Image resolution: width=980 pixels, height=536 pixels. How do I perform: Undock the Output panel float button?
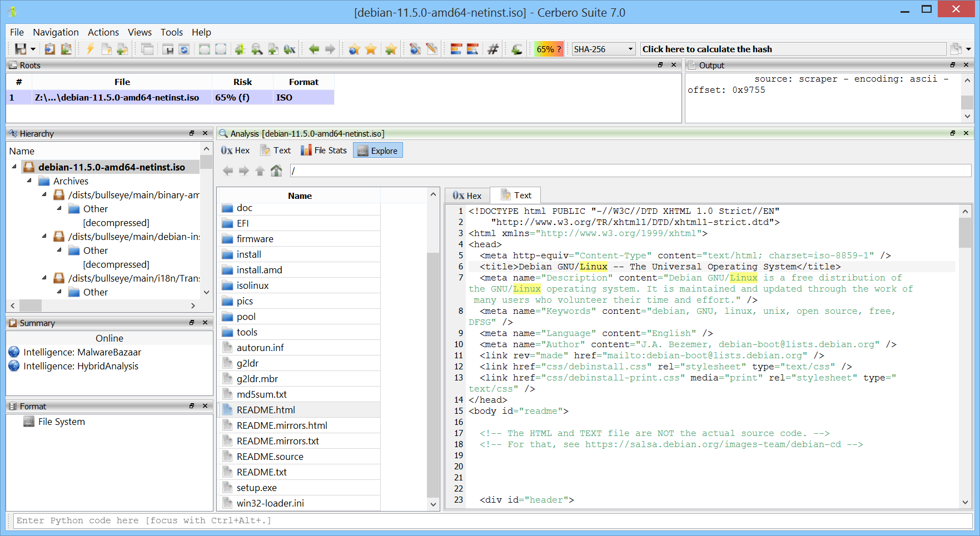(x=953, y=65)
